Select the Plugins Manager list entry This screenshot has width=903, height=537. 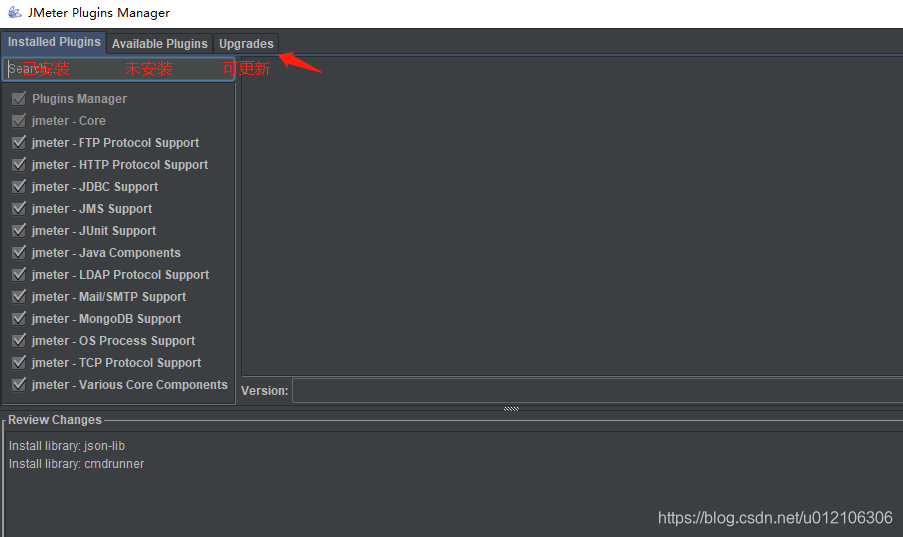point(79,99)
